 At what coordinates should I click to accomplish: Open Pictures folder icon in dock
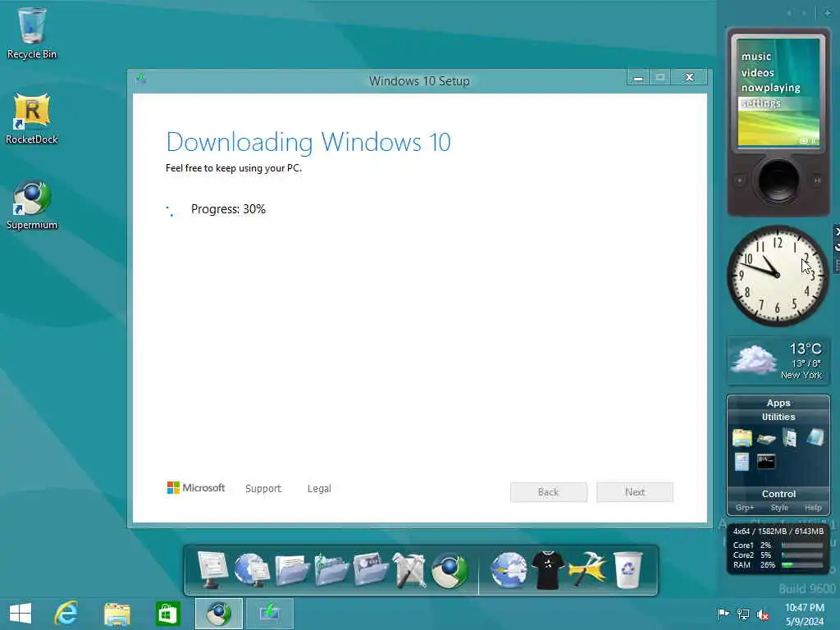coord(370,569)
